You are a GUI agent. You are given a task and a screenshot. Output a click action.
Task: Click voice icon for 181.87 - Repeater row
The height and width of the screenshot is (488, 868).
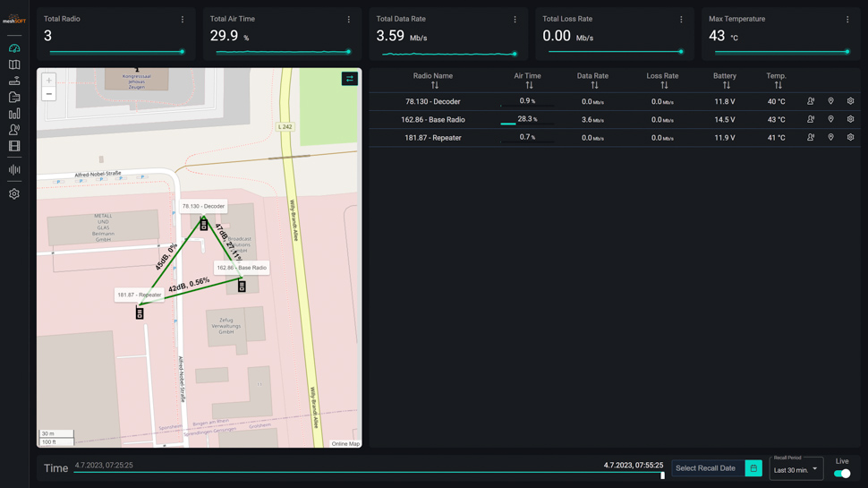click(x=811, y=137)
